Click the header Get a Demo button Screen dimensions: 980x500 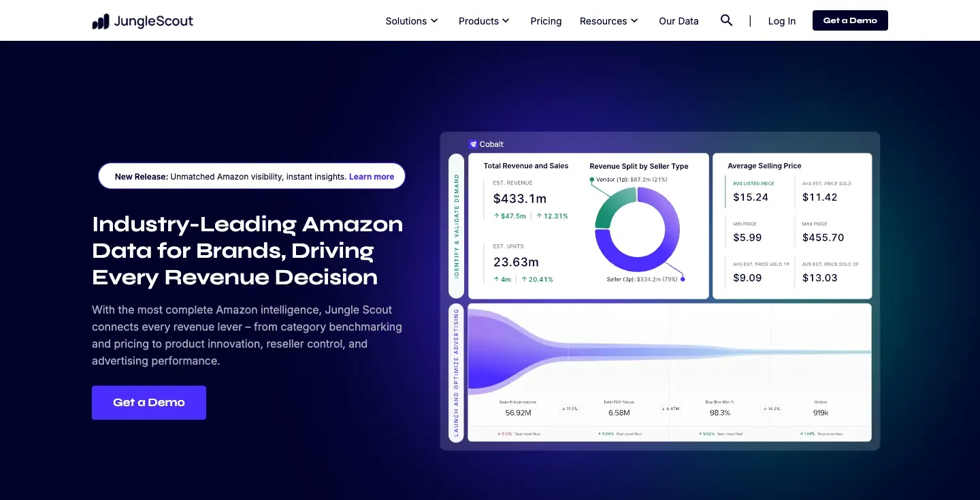click(x=850, y=20)
